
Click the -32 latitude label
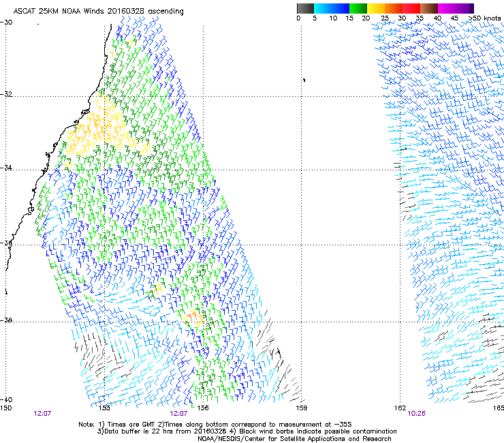[6, 94]
